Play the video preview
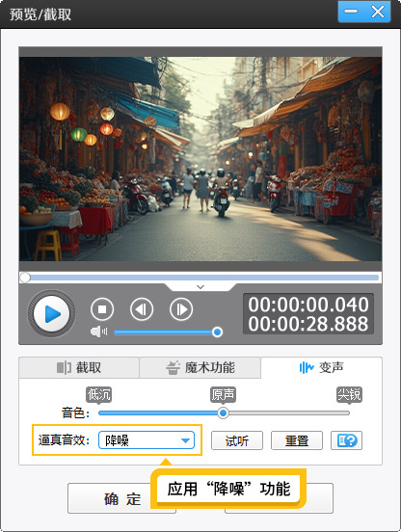The image size is (401, 532). pos(51,314)
